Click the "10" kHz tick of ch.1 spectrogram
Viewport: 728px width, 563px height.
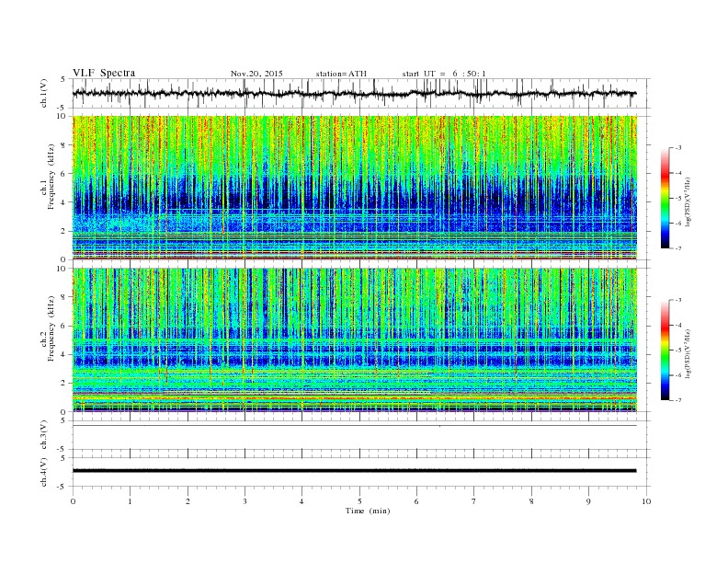click(63, 116)
